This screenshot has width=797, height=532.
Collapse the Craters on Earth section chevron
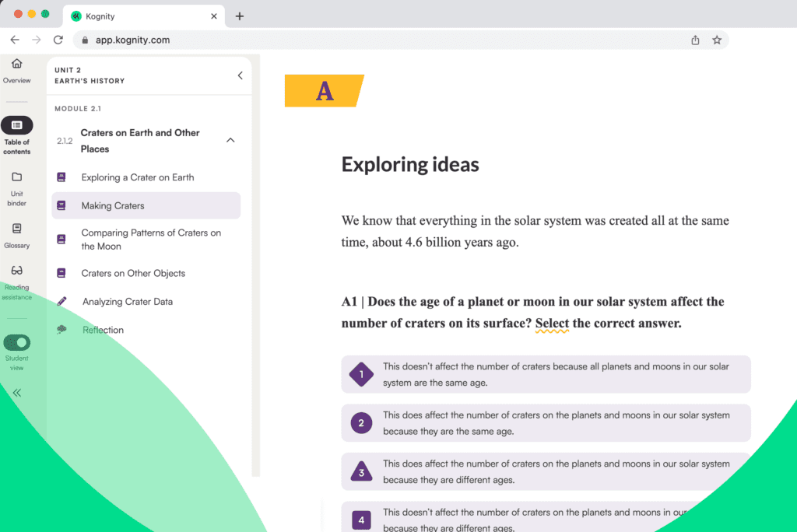230,140
